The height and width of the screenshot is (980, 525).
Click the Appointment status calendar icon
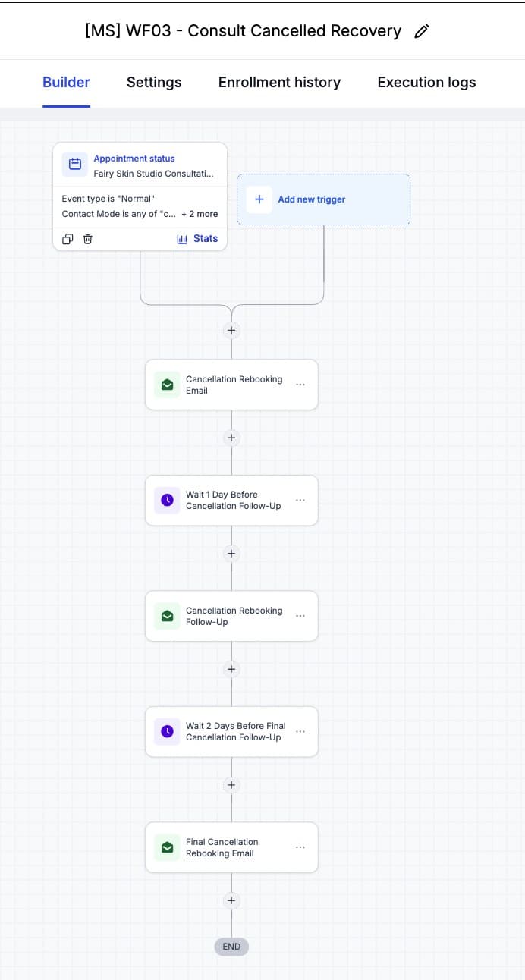pyautogui.click(x=75, y=164)
